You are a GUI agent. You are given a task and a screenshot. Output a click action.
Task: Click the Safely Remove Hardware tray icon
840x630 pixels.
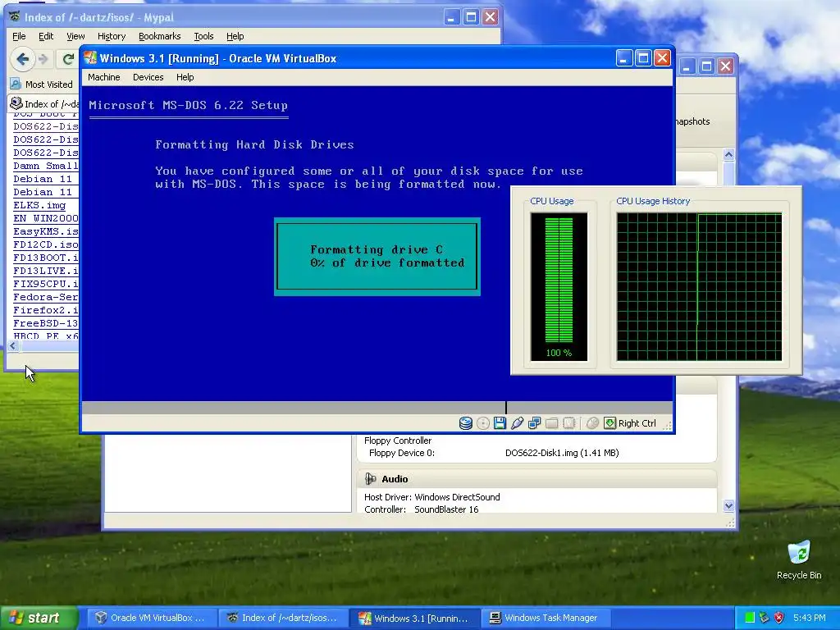764,618
